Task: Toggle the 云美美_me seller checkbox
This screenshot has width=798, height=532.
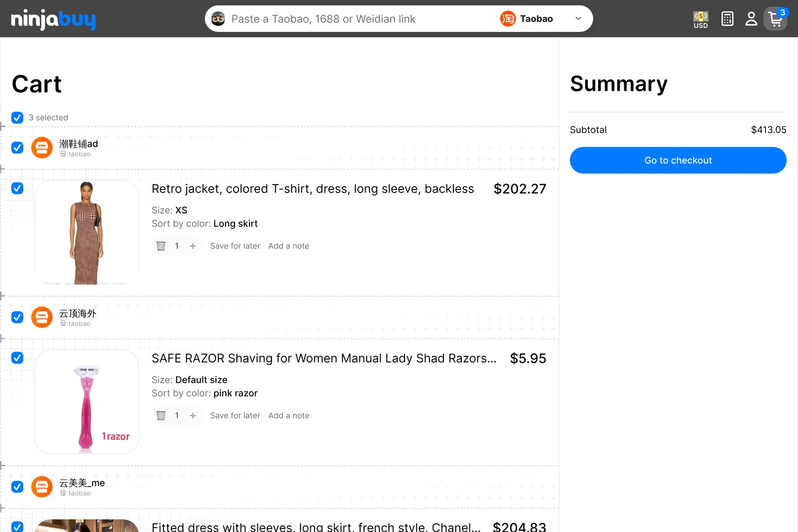Action: pos(17,487)
